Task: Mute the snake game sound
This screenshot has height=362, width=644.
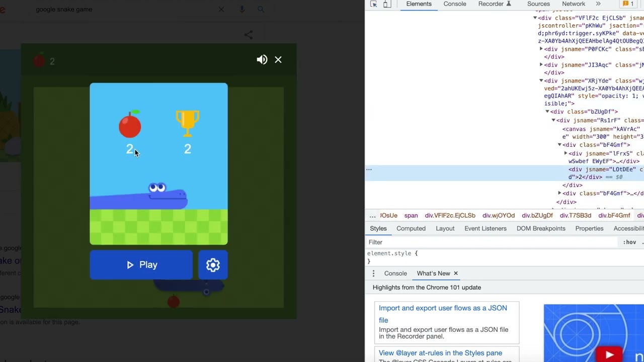Action: pyautogui.click(x=262, y=60)
